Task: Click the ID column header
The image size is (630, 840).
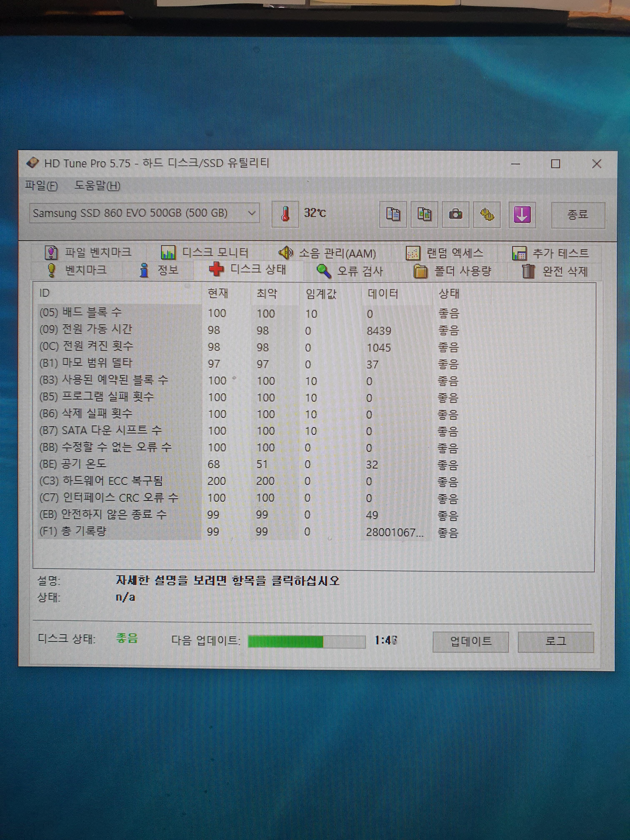Action: click(44, 293)
